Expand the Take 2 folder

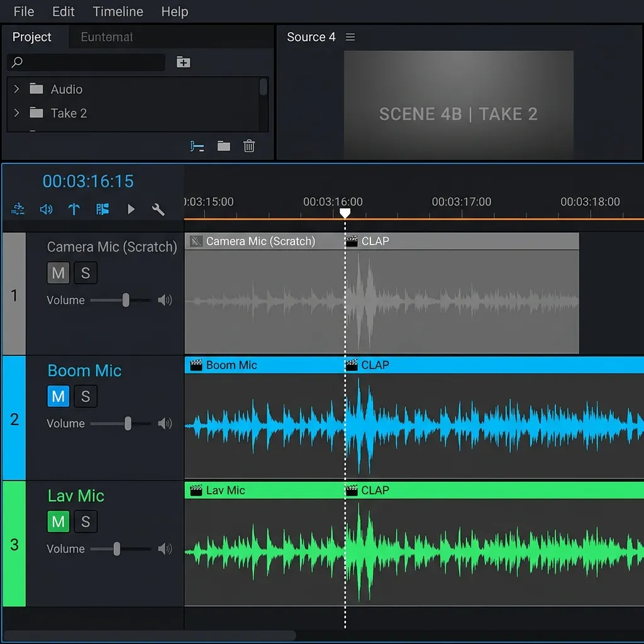point(16,113)
